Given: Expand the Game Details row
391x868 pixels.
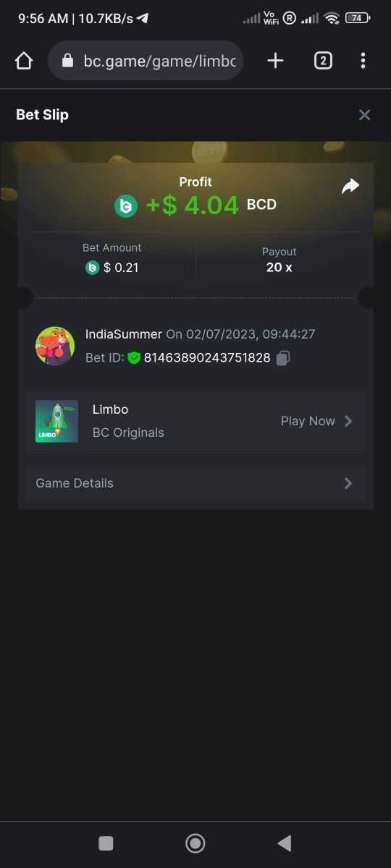Looking at the screenshot, I should (195, 483).
